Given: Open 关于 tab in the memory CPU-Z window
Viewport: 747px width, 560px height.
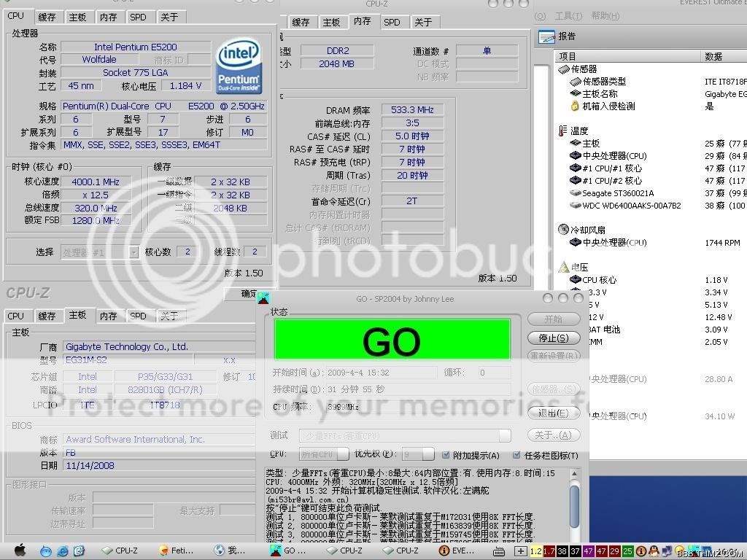Looking at the screenshot, I should (x=423, y=22).
